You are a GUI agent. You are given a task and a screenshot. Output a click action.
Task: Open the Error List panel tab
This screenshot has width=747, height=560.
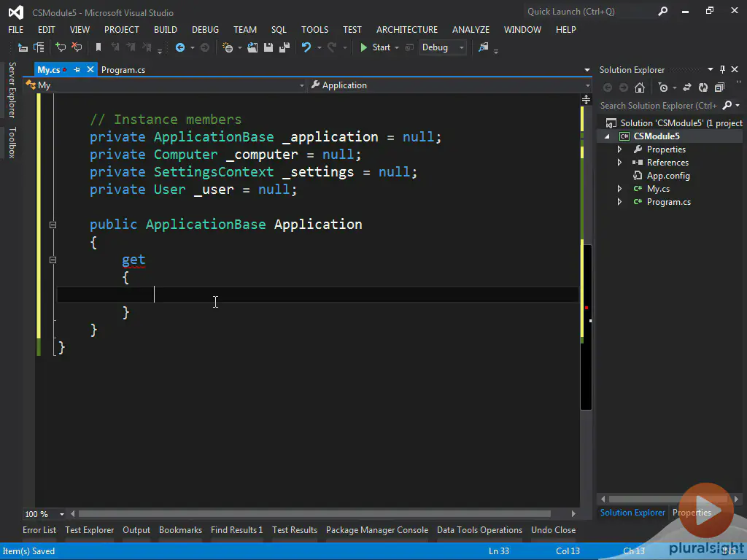pyautogui.click(x=39, y=530)
